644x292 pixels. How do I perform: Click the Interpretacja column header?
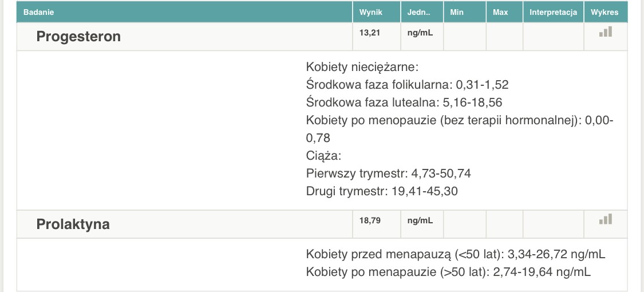pos(553,12)
